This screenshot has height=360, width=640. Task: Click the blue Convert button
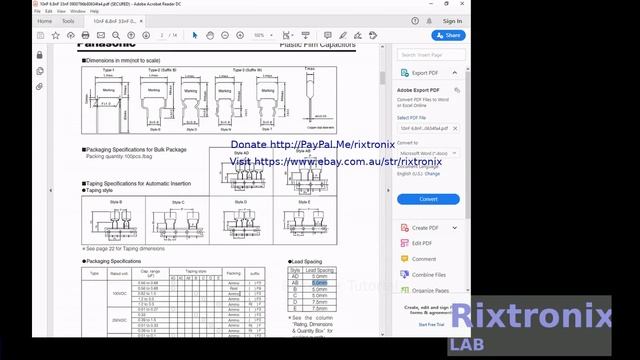click(428, 199)
